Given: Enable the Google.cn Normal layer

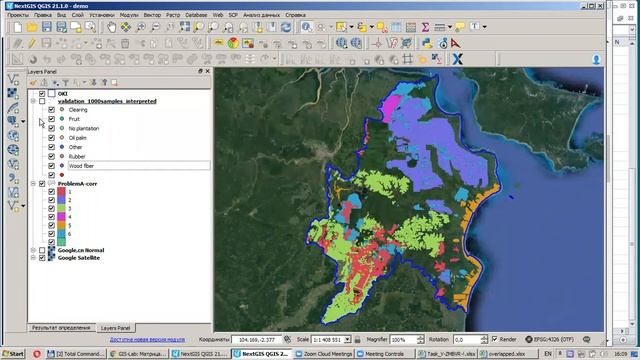Looking at the screenshot, I should pyautogui.click(x=42, y=250).
